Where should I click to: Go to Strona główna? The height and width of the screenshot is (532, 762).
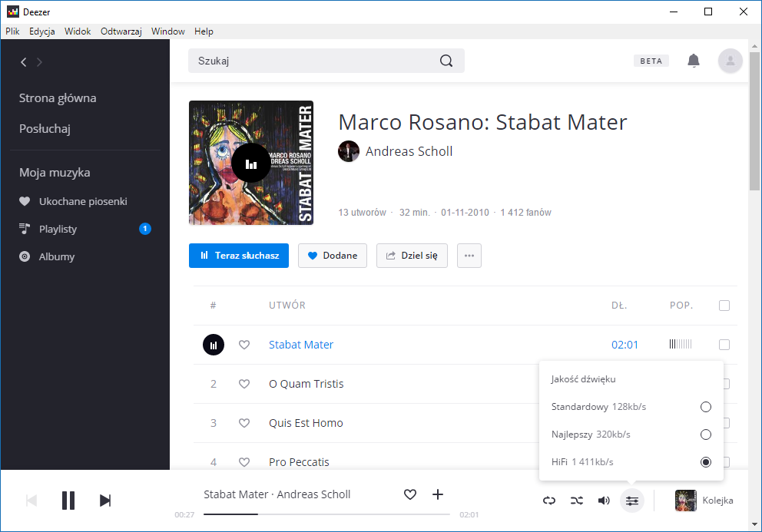tap(58, 98)
